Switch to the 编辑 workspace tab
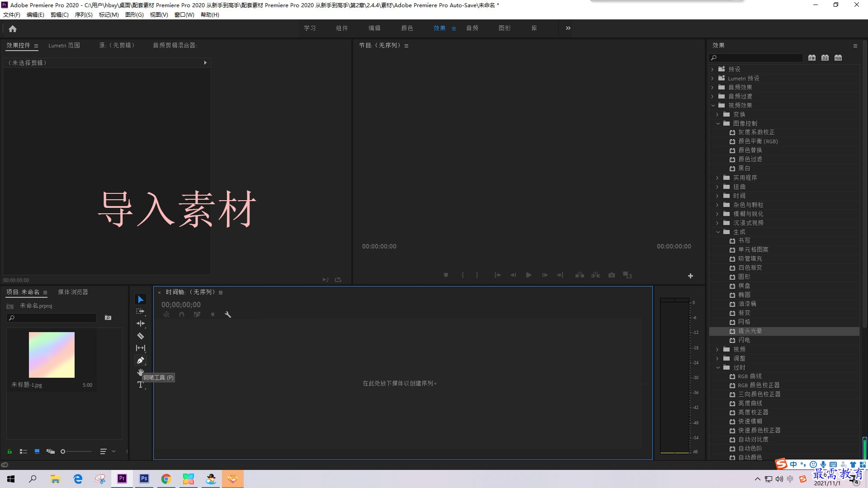Screen dimensions: 868x488 [x=374, y=28]
